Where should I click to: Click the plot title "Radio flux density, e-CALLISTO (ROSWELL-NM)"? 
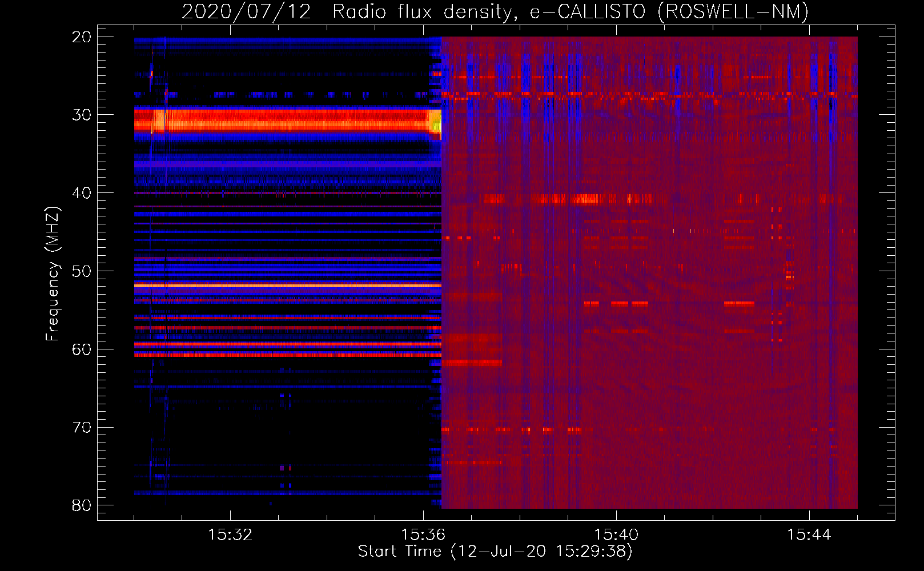pyautogui.click(x=571, y=11)
